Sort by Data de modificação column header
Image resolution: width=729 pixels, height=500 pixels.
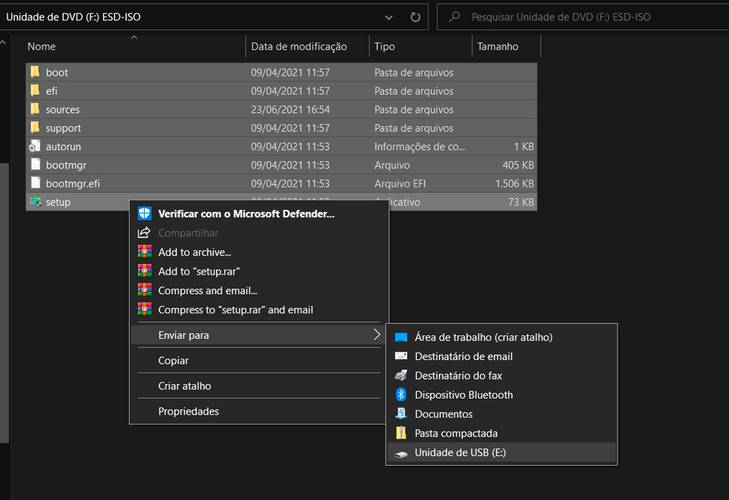tap(307, 46)
